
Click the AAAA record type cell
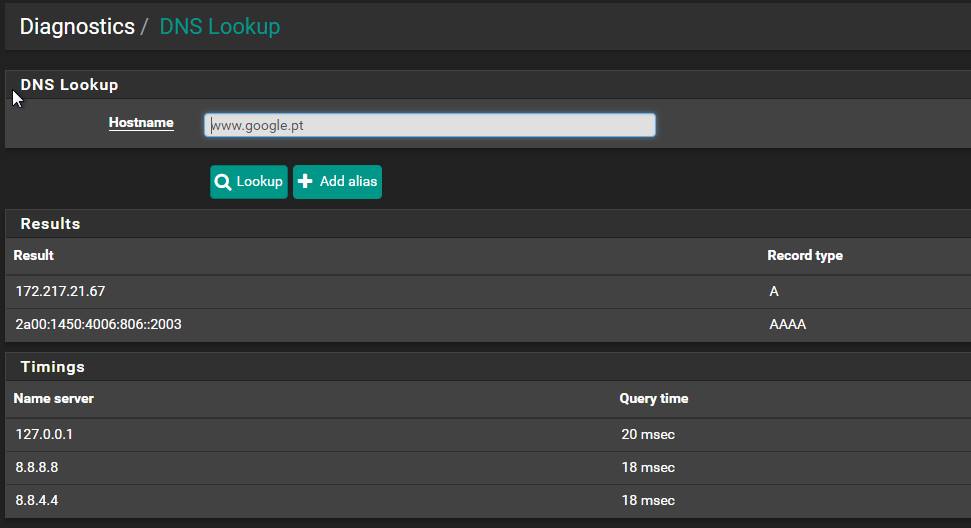(x=787, y=324)
